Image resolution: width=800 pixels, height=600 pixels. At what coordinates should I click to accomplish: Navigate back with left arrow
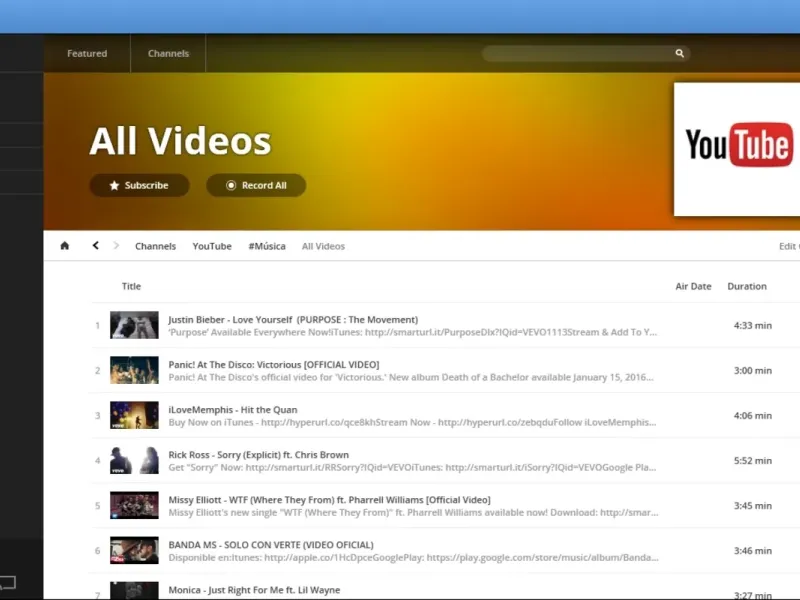click(95, 245)
